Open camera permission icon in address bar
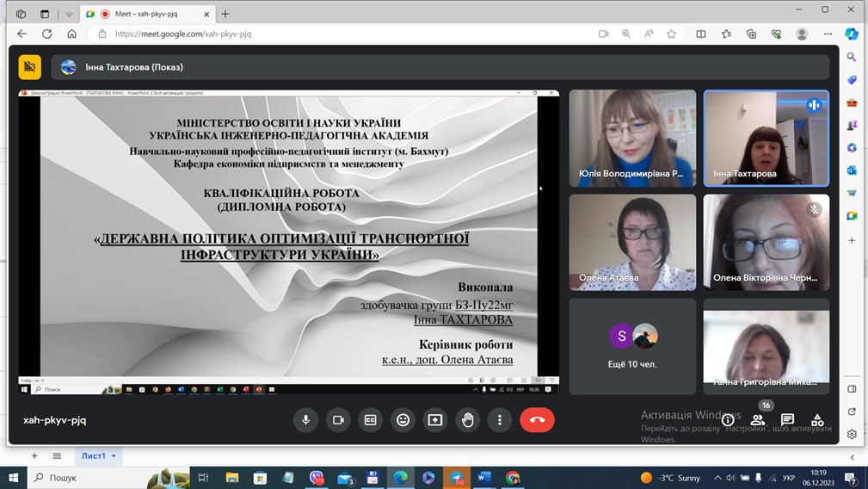The height and width of the screenshot is (489, 868). [x=603, y=34]
